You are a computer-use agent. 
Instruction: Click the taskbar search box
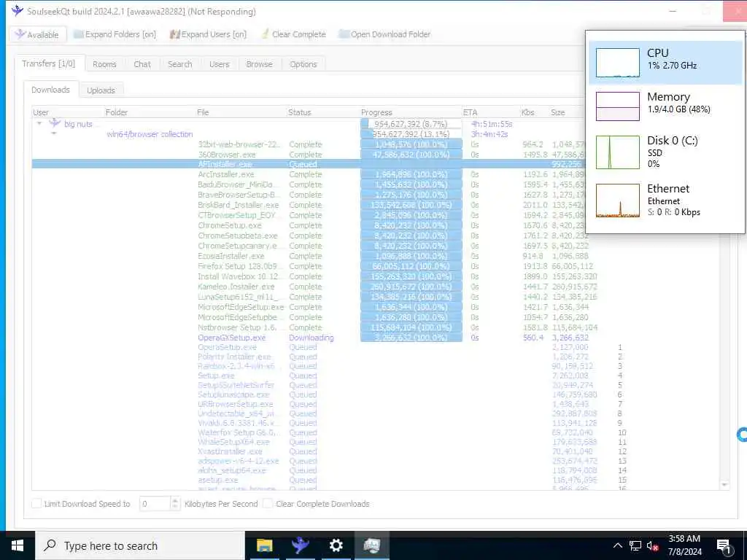pos(140,545)
